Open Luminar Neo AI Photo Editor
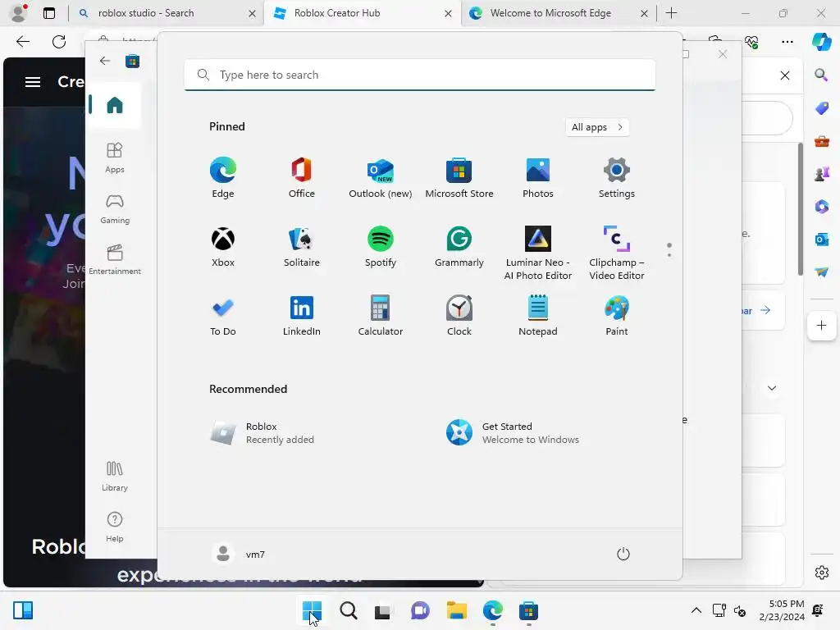840x630 pixels. [538, 253]
